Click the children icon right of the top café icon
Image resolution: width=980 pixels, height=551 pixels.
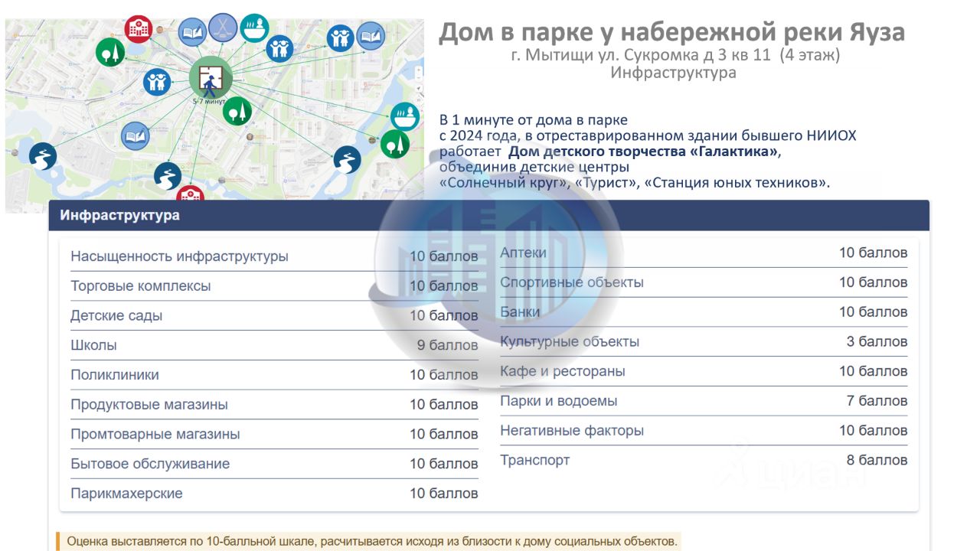pos(280,48)
